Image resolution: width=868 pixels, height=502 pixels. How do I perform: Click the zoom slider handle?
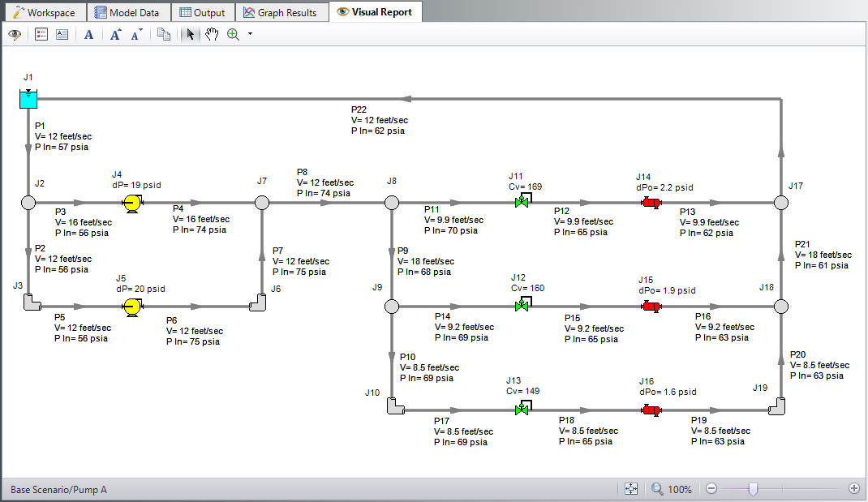(x=754, y=489)
